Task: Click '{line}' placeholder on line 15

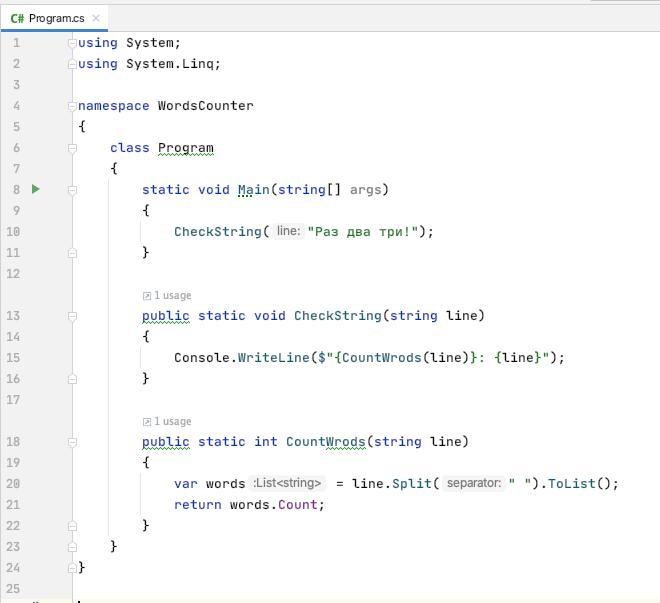Action: (518, 358)
